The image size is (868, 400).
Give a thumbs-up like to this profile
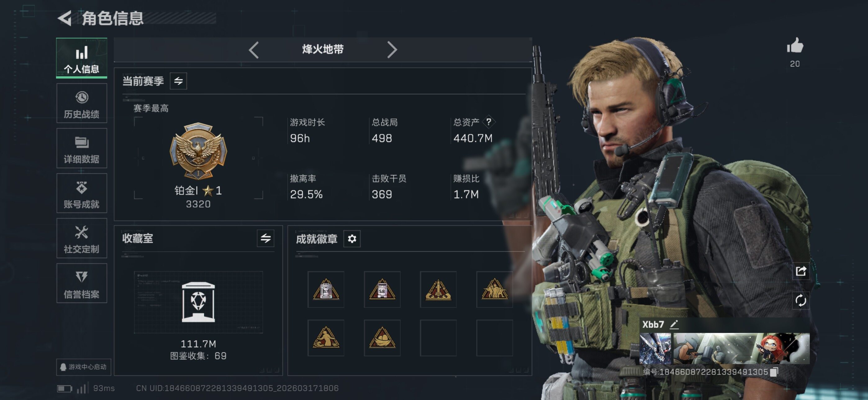point(794,46)
